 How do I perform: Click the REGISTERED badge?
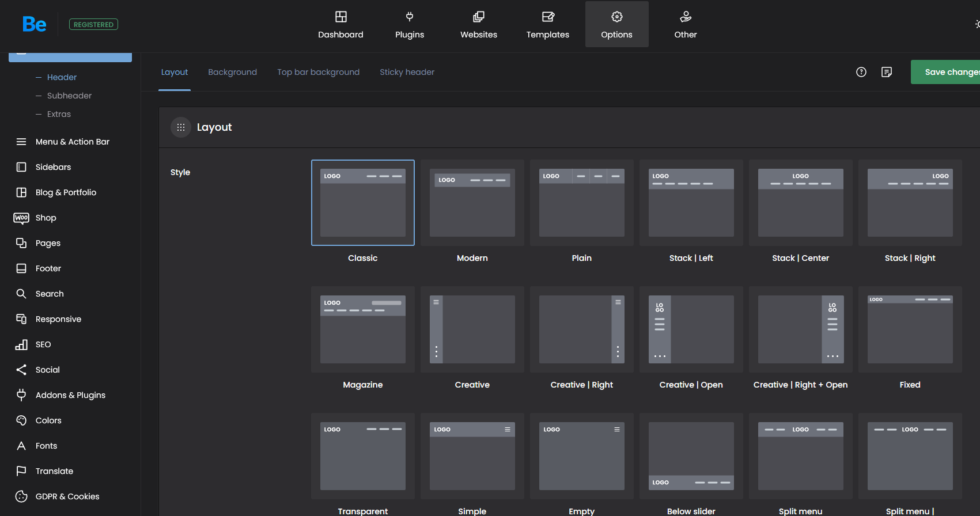93,24
